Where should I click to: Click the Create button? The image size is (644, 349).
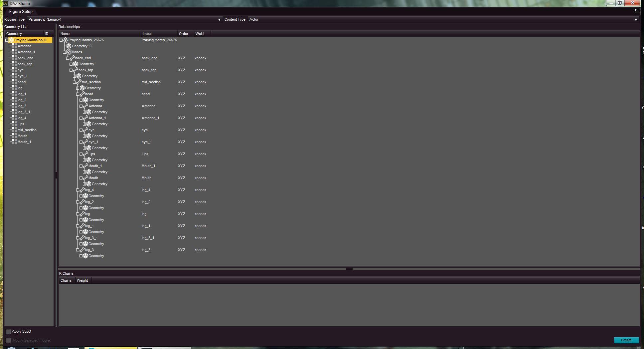point(626,340)
